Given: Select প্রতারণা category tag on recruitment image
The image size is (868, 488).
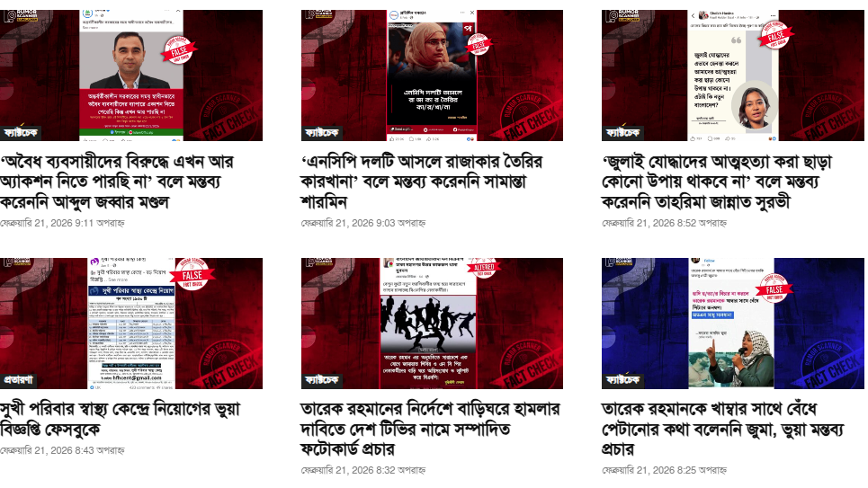Looking at the screenshot, I should (18, 380).
